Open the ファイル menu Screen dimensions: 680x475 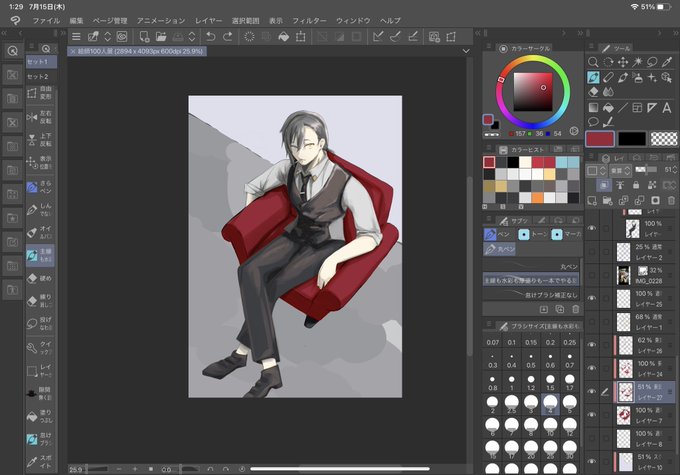(46, 20)
